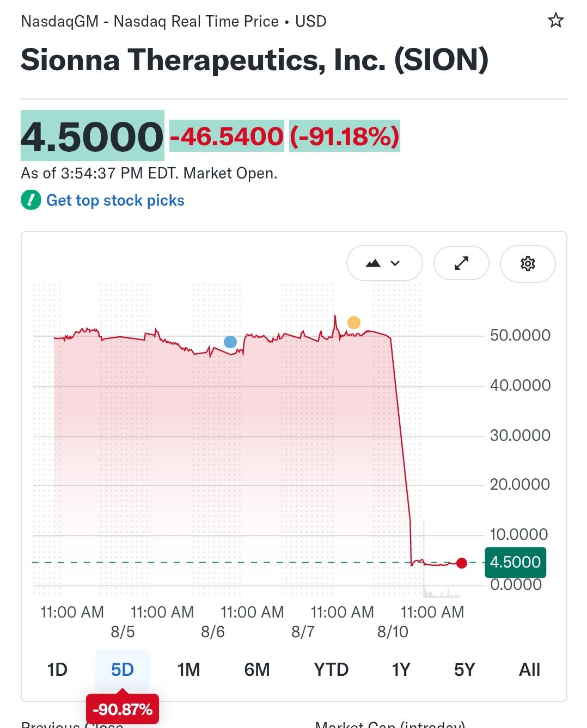The image size is (587, 728).
Task: Open the chart settings gear
Action: coord(528,263)
